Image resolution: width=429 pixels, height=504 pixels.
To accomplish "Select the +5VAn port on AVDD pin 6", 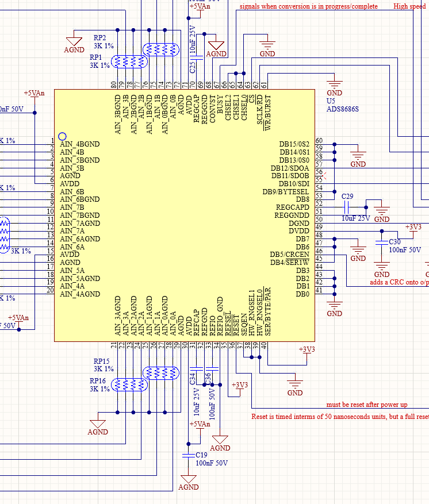I will click(x=34, y=97).
